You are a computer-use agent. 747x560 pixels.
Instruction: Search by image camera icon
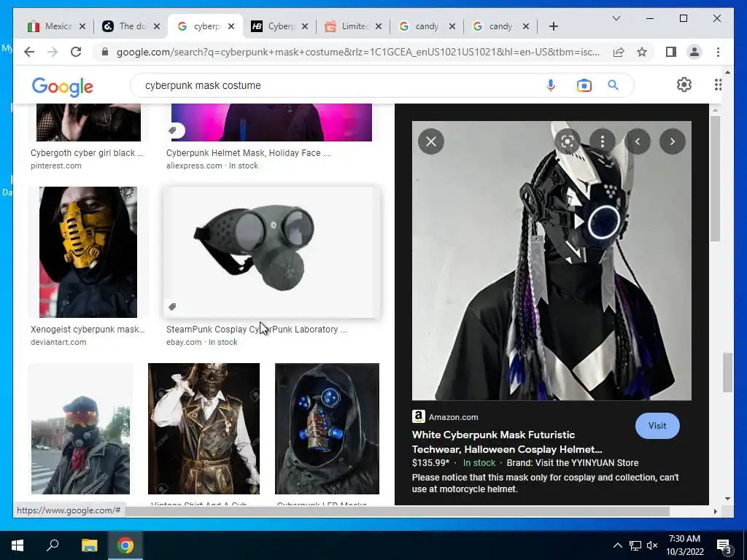click(584, 85)
